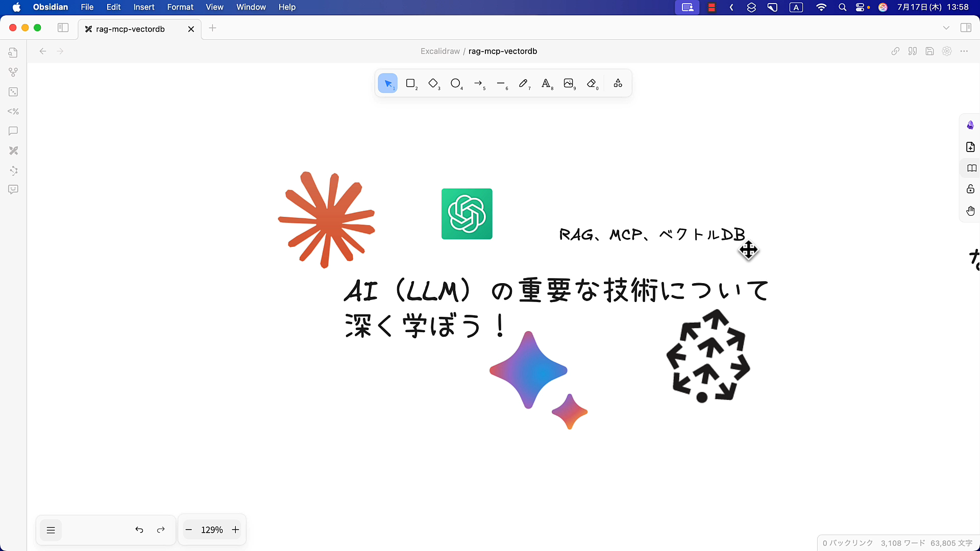Open the Window menu
This screenshot has height=551, width=980.
coord(251,7)
